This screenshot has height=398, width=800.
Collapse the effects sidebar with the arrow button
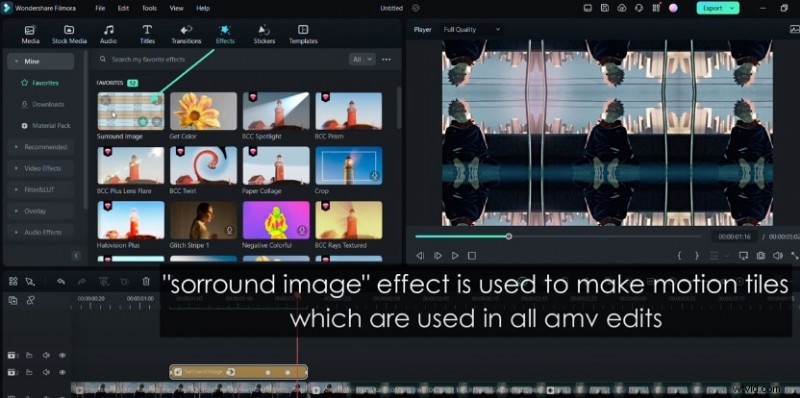click(x=77, y=256)
